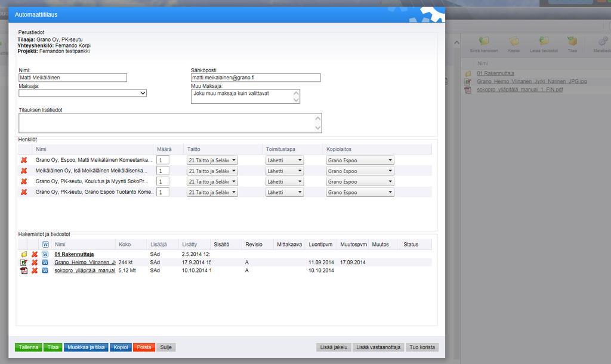Open the Grano_Heimo_Viinanen file link in dialog
Viewport: 611px width, 364px height.
coord(85,263)
